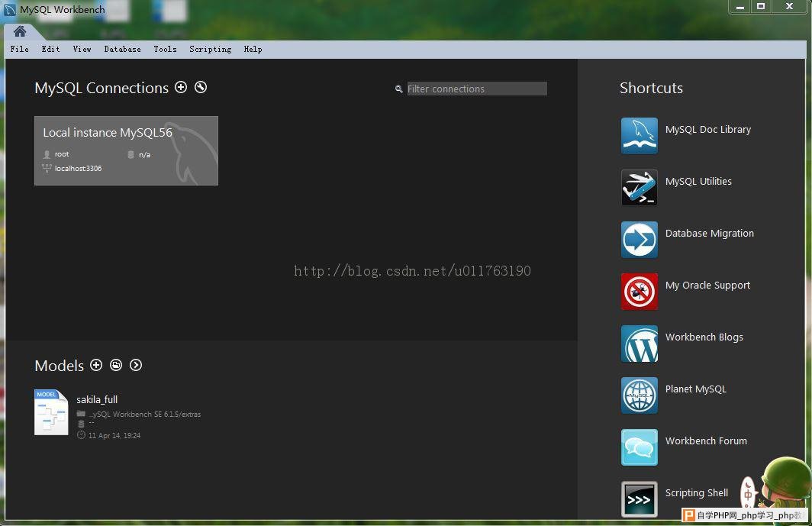
Task: Click the My Oracle Support label
Action: coord(708,285)
